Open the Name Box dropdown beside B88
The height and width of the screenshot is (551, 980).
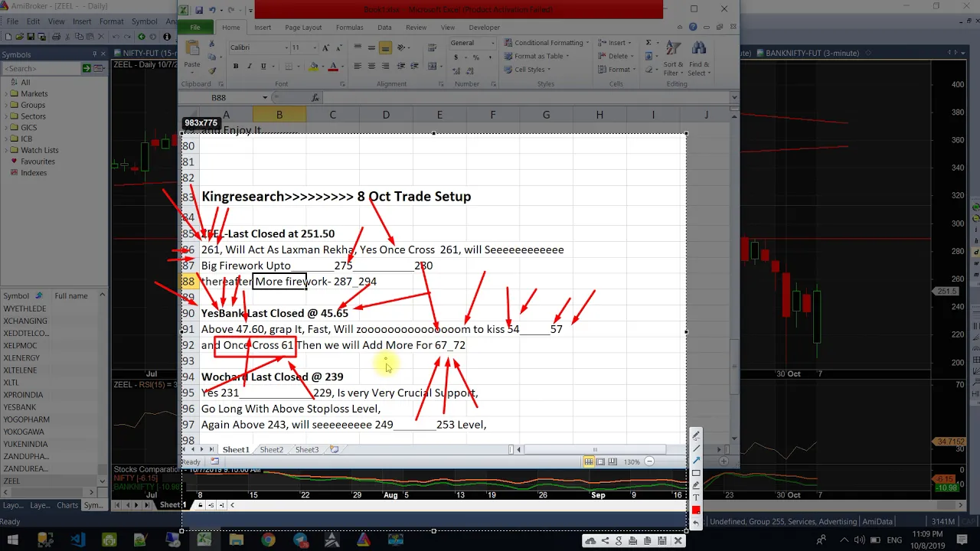[x=266, y=98]
